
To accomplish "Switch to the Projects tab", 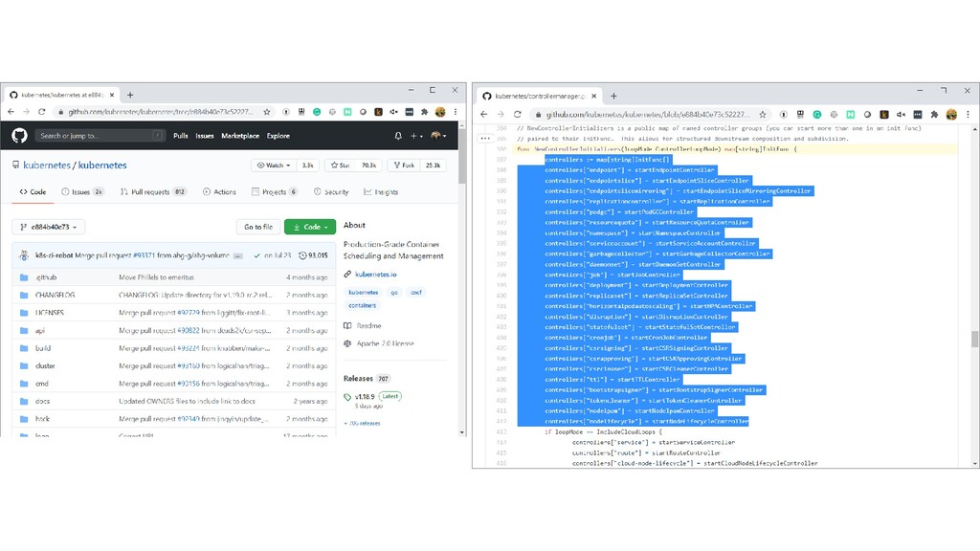I will (x=275, y=191).
